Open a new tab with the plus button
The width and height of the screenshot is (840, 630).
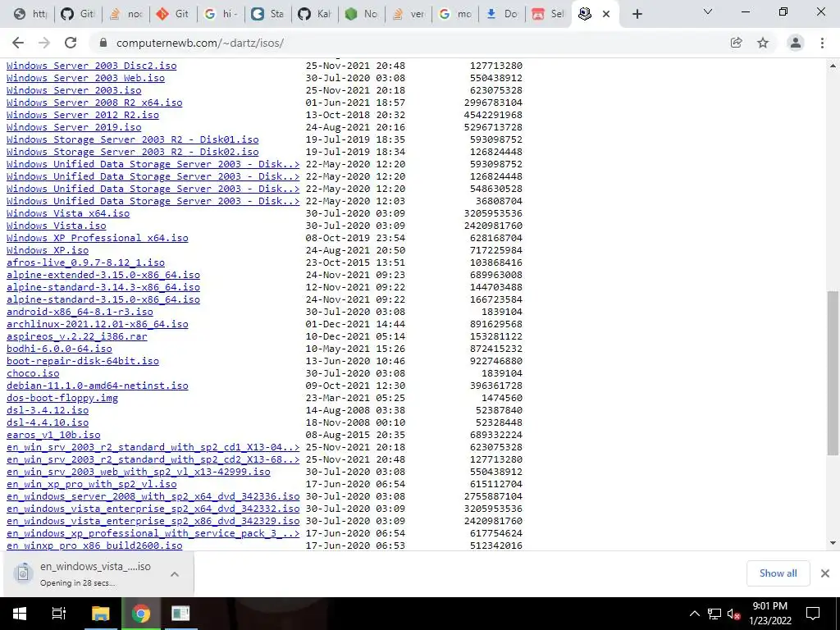tap(637, 14)
